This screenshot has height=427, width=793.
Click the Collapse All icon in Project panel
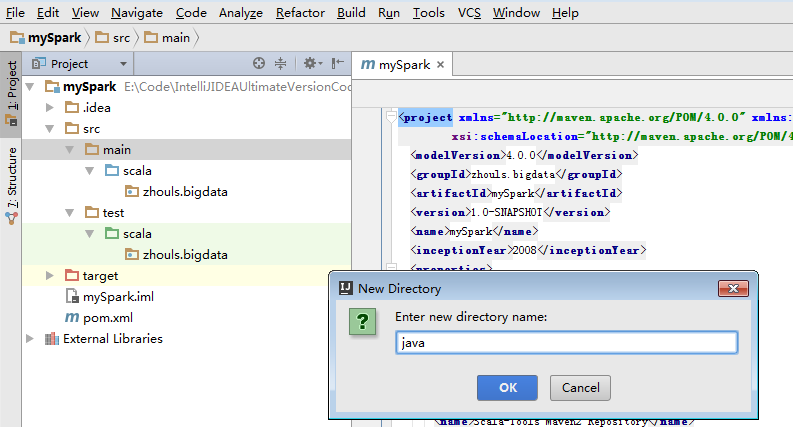point(280,63)
